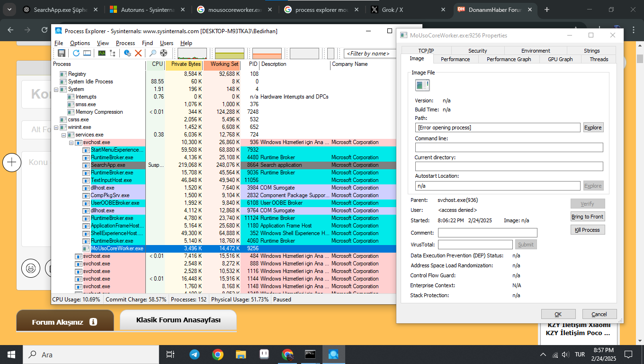Switch to the GPU Graph tab

coord(560,59)
